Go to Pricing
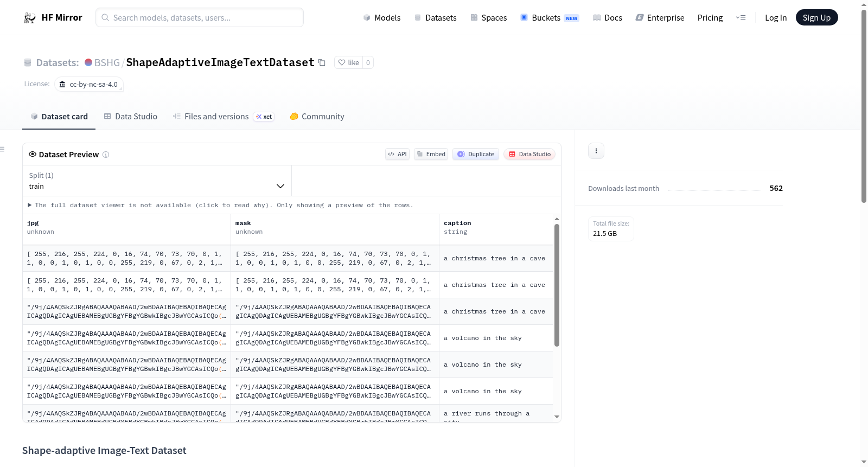This screenshot has width=868, height=467. click(x=710, y=18)
